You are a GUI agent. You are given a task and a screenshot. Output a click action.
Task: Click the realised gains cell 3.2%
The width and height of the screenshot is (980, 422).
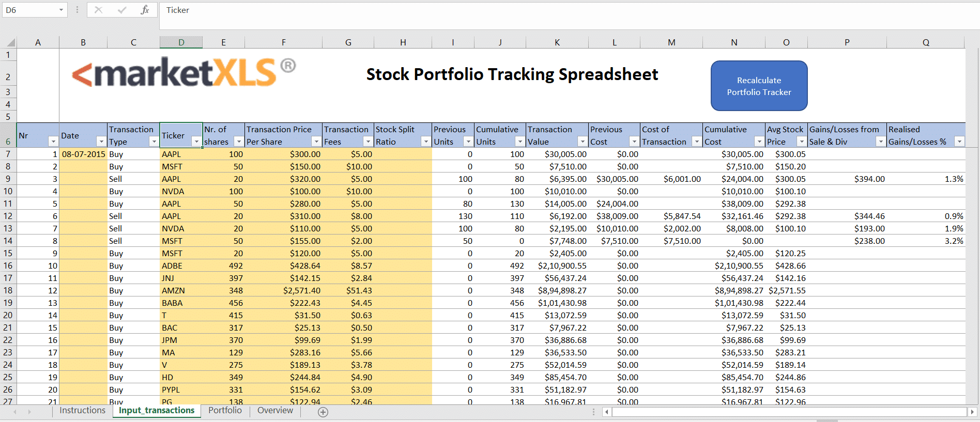click(x=926, y=241)
